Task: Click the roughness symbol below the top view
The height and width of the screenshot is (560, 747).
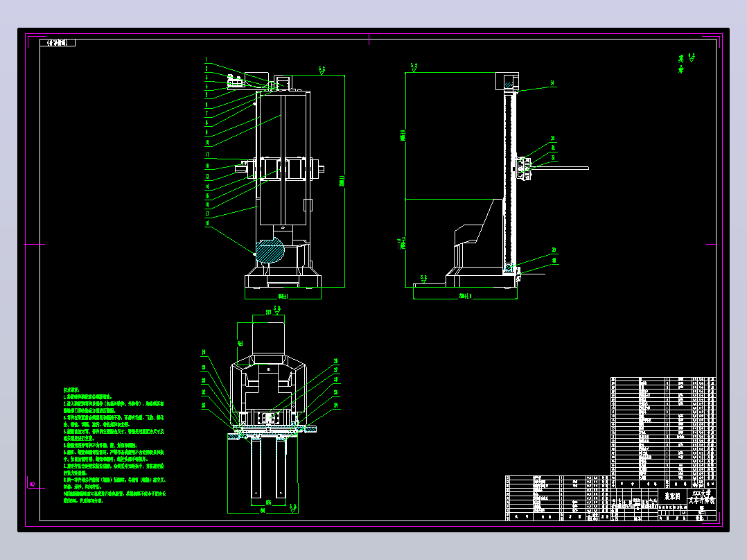Action: [293, 508]
